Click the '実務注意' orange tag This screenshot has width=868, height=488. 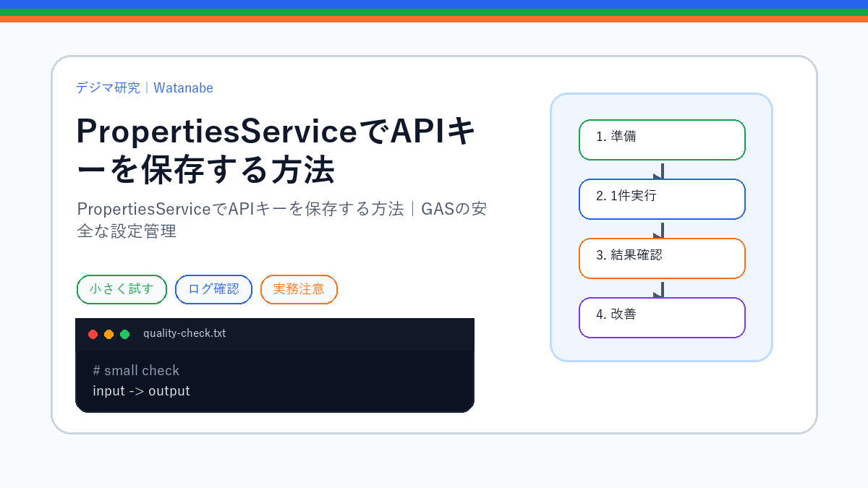299,289
